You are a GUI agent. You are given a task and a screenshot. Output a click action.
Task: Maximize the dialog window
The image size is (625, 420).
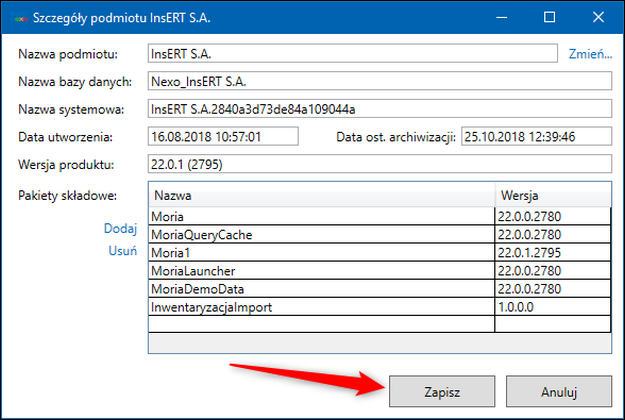pos(549,18)
